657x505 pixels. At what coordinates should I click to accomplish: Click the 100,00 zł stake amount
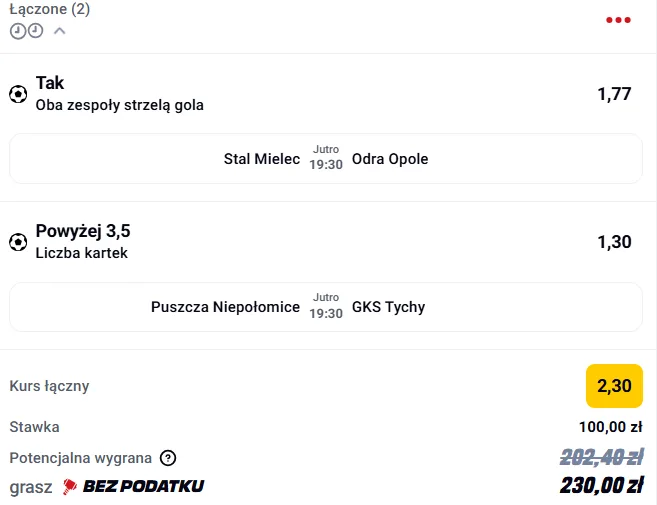coord(610,427)
